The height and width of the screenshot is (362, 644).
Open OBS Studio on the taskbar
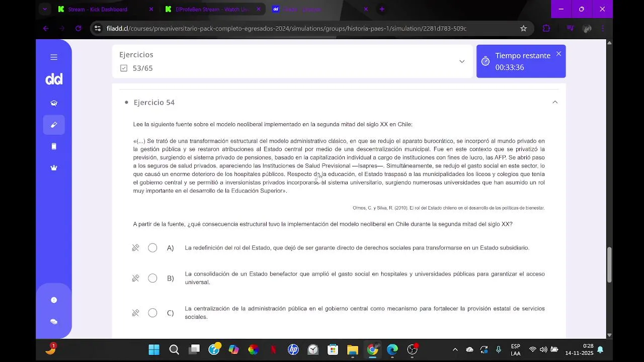(x=412, y=349)
